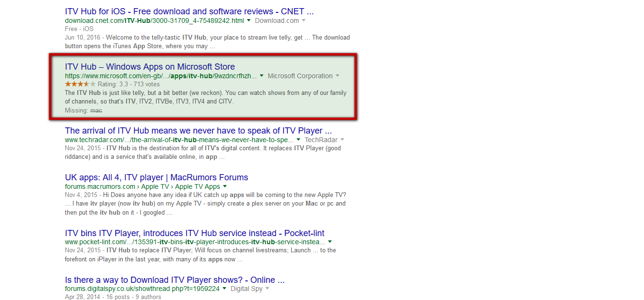Click the Digital Spy source label
Viewport: 644px width, 300px height.
coord(247,289)
